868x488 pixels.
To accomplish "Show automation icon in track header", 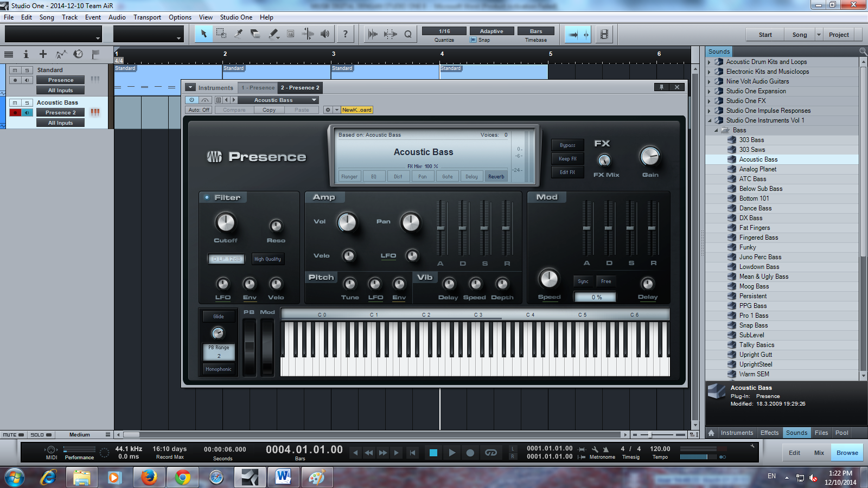I will click(61, 54).
